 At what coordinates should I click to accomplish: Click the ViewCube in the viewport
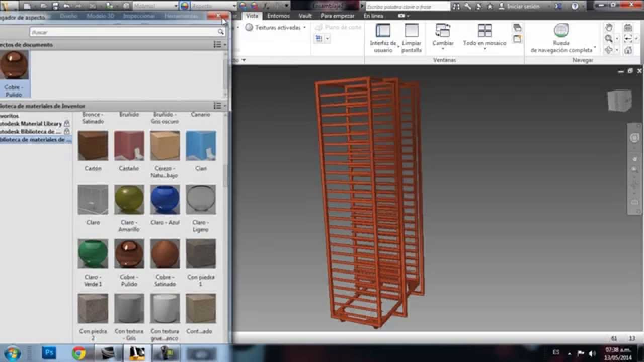tap(619, 101)
